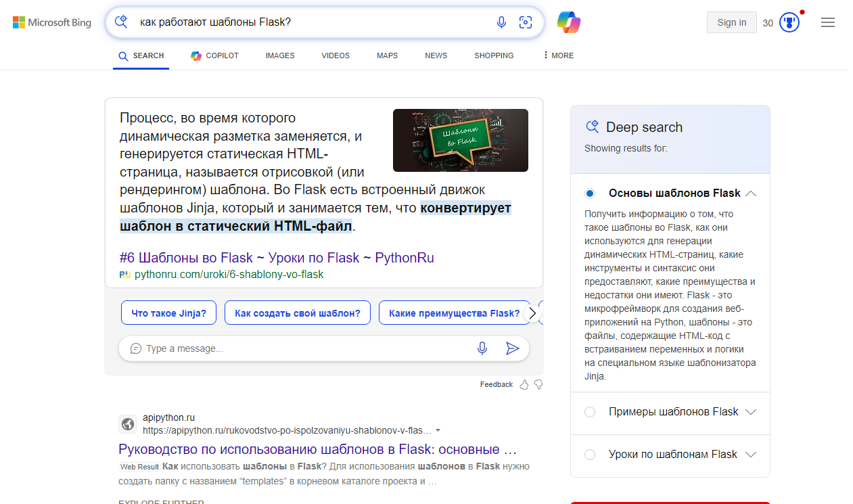
Task: Expand the Примеры шаблонов Flask chevron
Action: [750, 412]
